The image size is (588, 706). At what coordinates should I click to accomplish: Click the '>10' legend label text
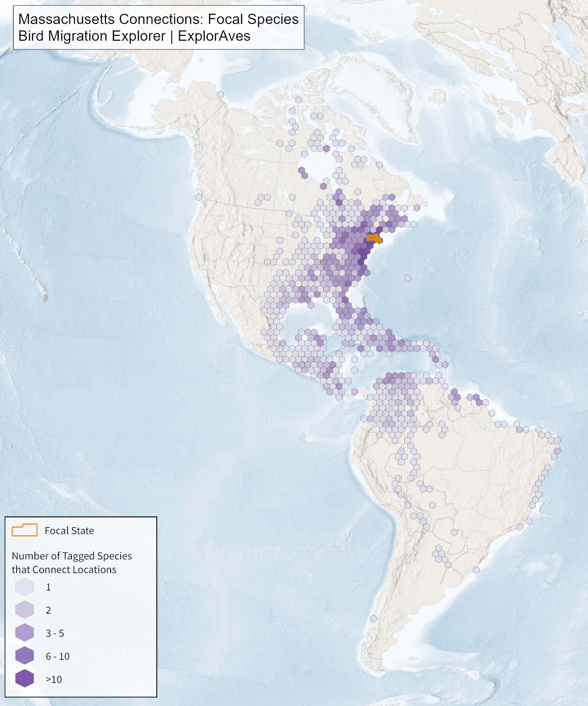pos(54,679)
